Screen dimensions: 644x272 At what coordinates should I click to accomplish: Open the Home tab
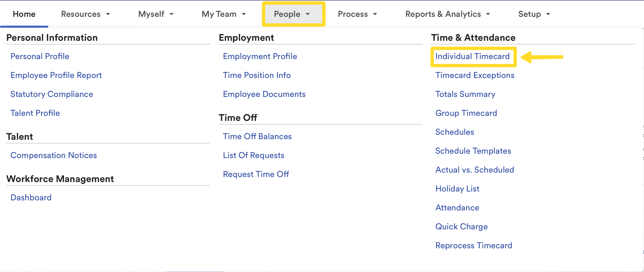coord(24,14)
